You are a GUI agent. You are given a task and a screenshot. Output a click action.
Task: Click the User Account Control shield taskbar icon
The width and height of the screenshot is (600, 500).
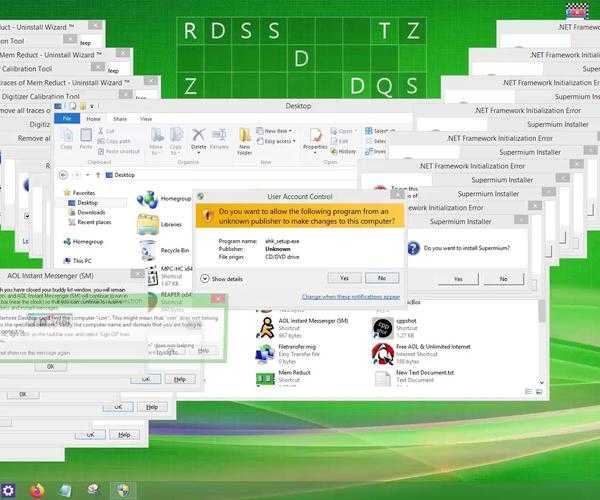click(x=123, y=490)
